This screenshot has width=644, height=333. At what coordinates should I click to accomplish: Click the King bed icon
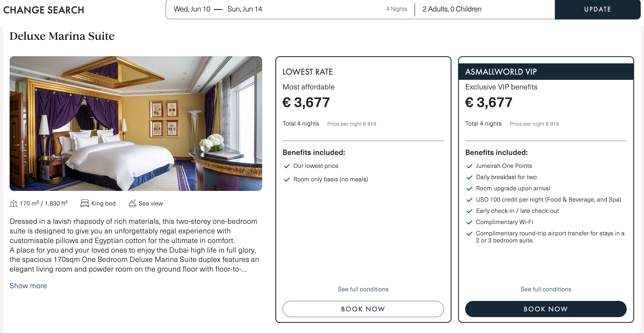[85, 203]
